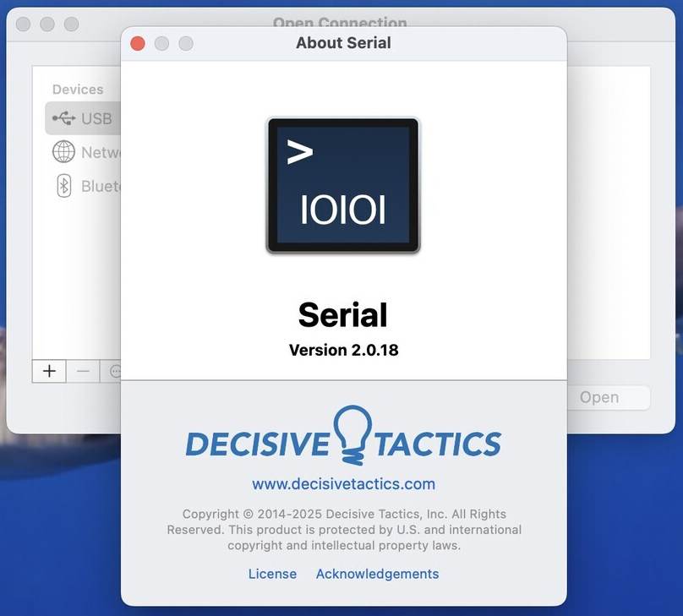Viewport: 683px width, 616px height.
Task: Click the Serial app name heading
Action: point(343,315)
